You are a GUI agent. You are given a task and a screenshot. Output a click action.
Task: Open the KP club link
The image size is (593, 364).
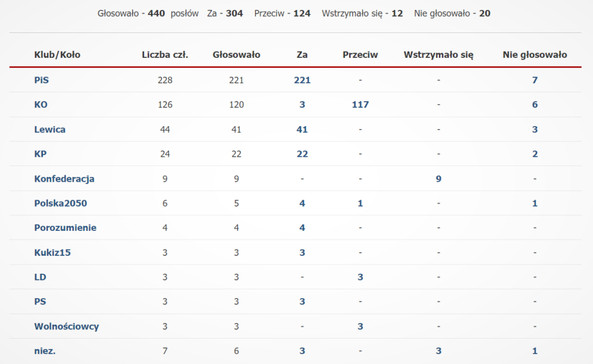pyautogui.click(x=40, y=154)
